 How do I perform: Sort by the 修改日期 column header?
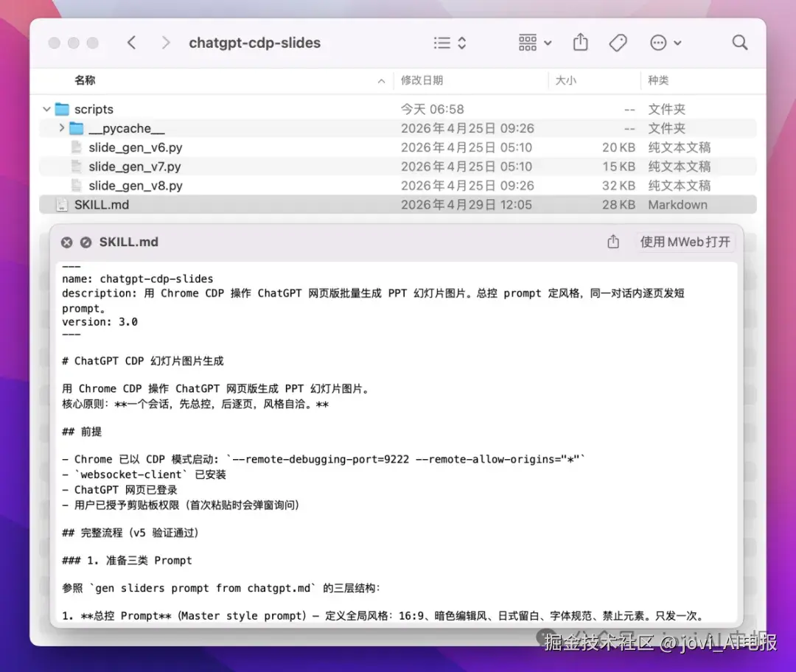point(422,80)
